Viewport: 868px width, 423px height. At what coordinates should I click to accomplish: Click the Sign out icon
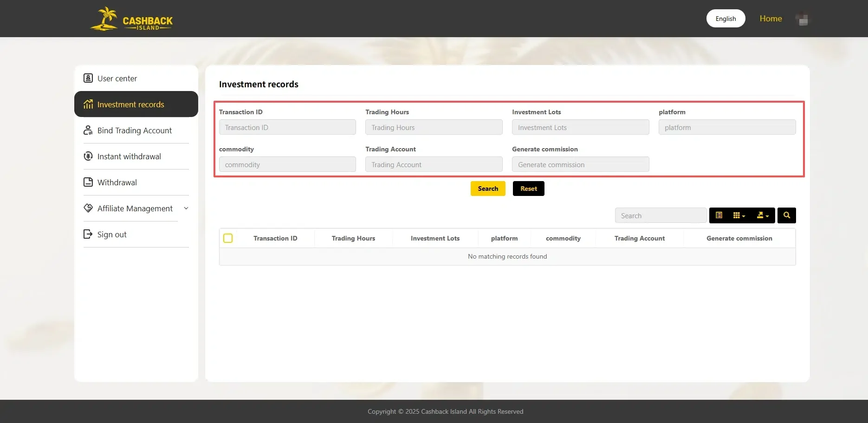[x=88, y=234]
